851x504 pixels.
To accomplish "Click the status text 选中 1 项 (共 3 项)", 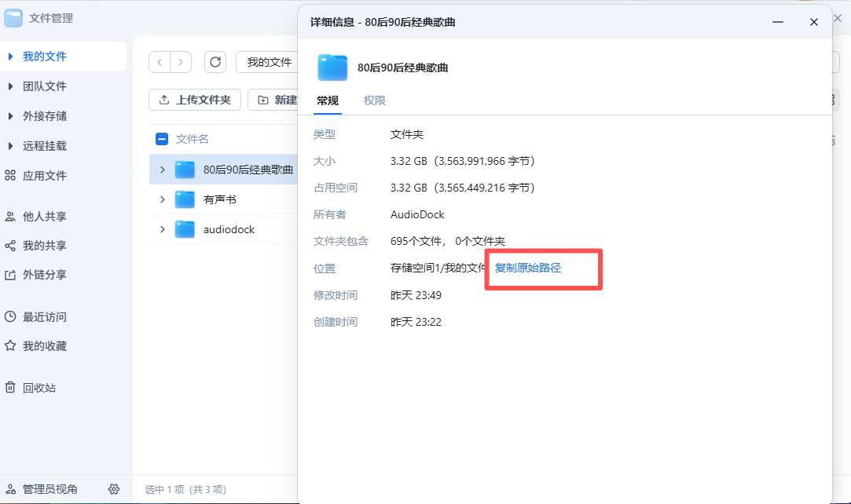I will coord(185,489).
